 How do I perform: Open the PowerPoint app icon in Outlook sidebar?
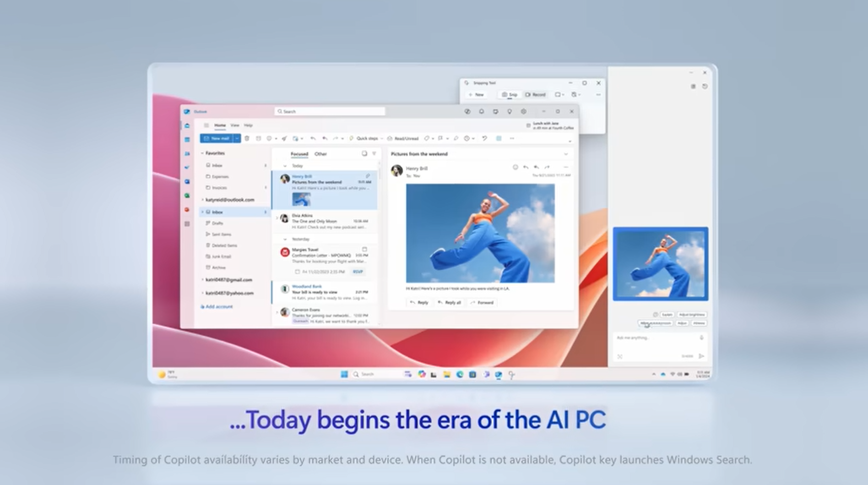[187, 210]
